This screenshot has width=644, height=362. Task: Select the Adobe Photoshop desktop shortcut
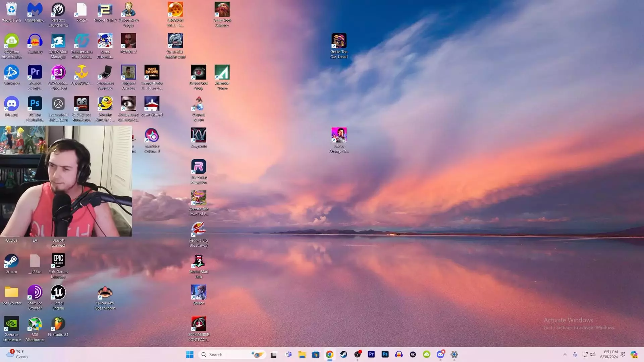pos(35,109)
